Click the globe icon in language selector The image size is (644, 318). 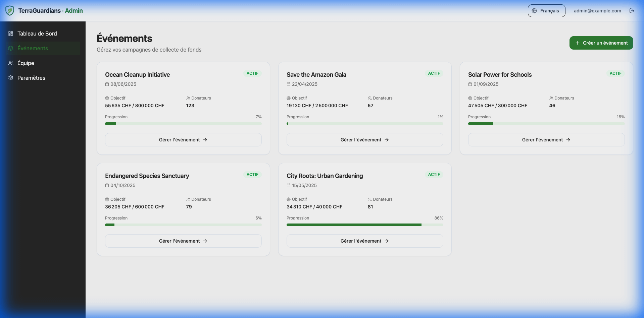(534, 11)
